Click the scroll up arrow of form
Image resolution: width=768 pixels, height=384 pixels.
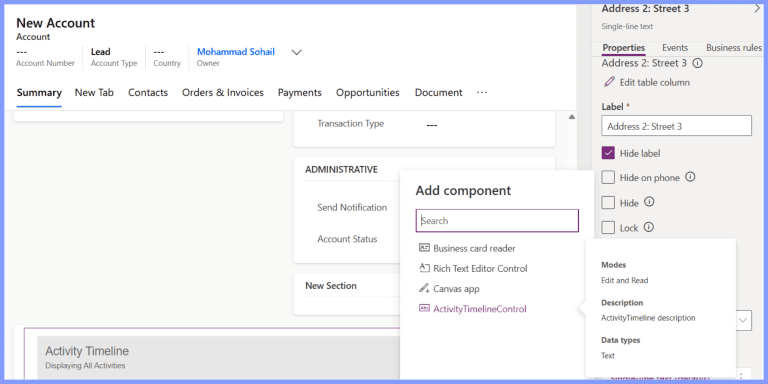click(x=571, y=117)
